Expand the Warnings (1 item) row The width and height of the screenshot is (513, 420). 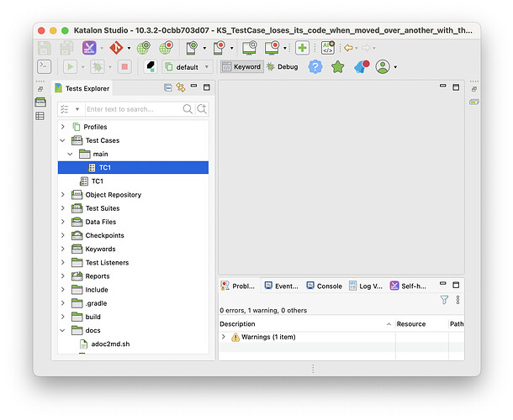224,337
